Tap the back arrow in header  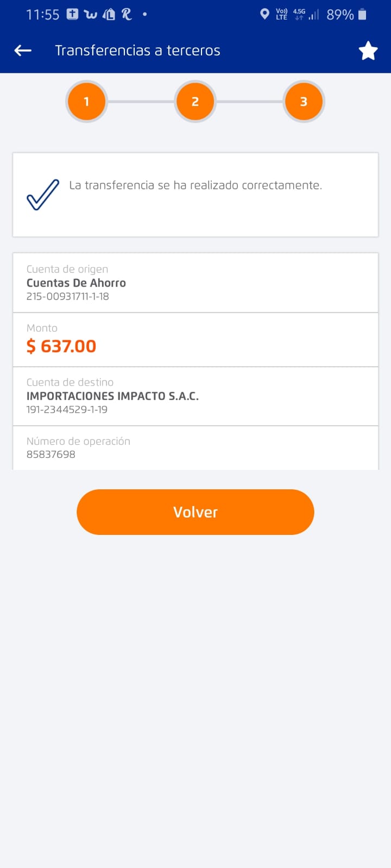click(23, 50)
